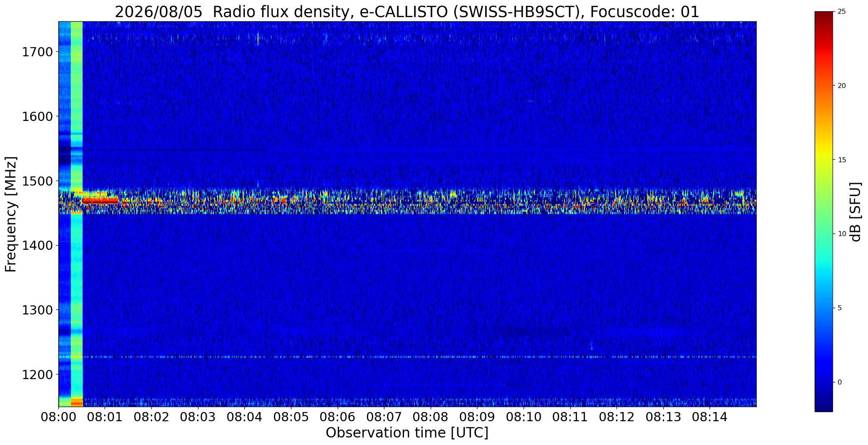Click the 08:09 time tick label
This screenshot has width=868, height=445.
pyautogui.click(x=477, y=417)
